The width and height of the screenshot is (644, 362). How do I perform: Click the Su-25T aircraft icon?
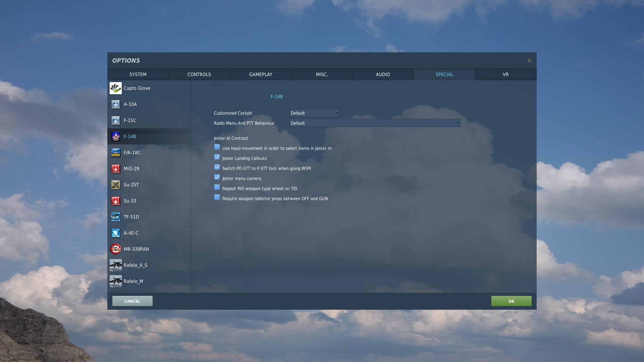(x=115, y=185)
